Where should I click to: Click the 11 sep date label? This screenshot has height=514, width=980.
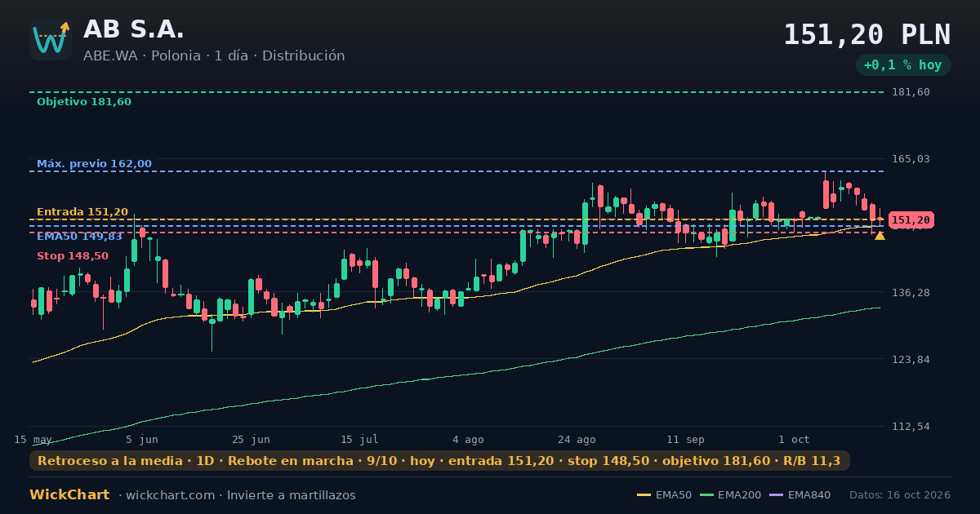pyautogui.click(x=685, y=439)
